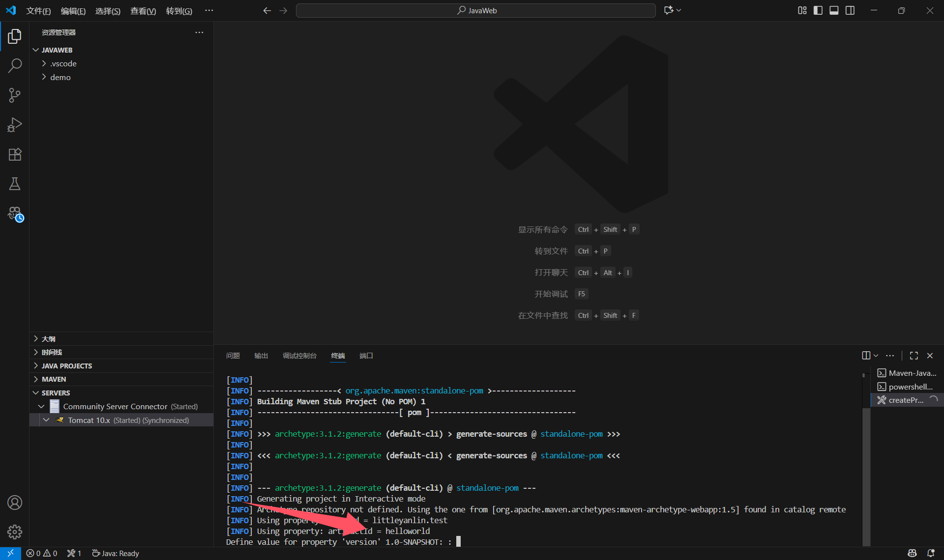
Task: Open Run and Debug view
Action: (x=15, y=125)
